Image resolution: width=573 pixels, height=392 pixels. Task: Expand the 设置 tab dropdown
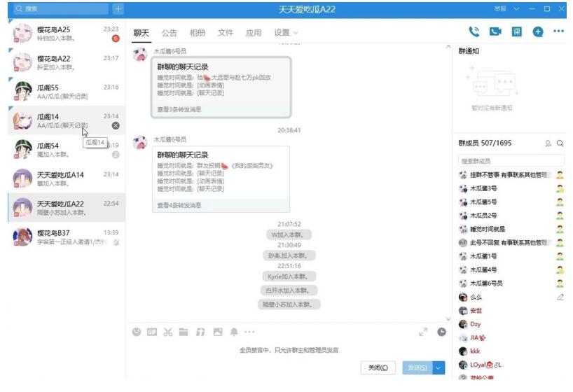(286, 33)
